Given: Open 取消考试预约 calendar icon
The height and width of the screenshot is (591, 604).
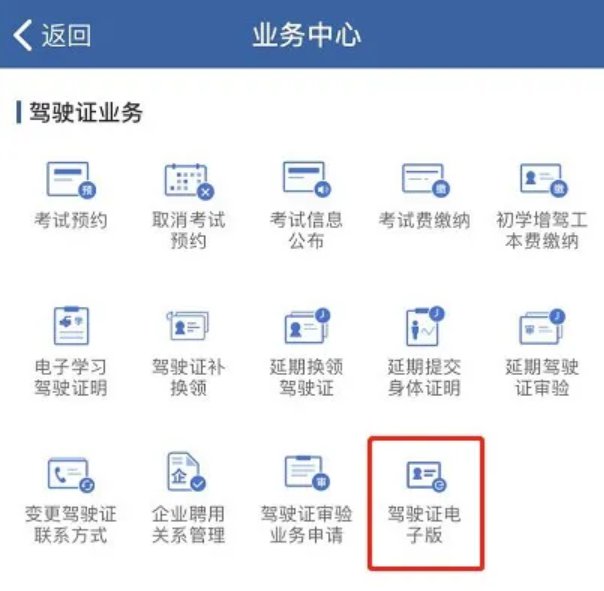Looking at the screenshot, I should pos(189,181).
